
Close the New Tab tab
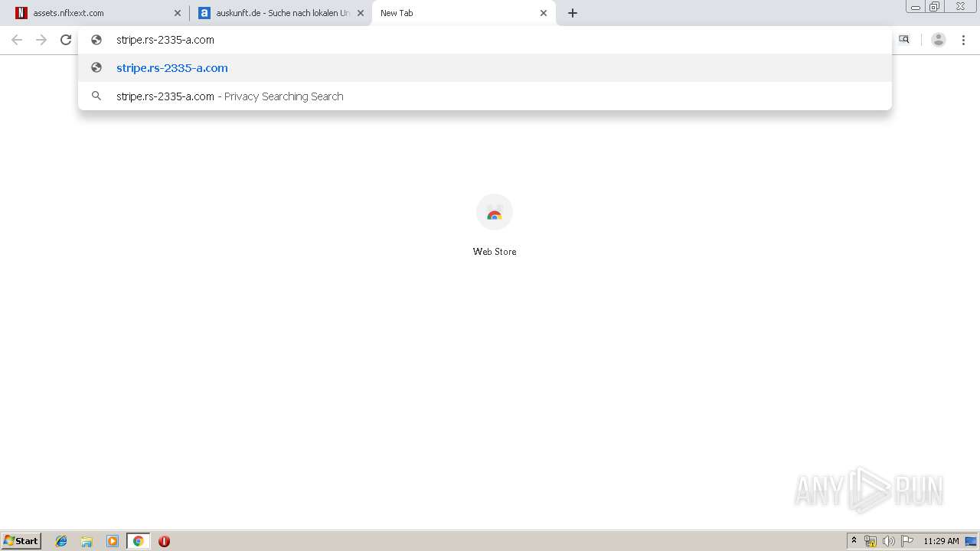click(x=544, y=13)
